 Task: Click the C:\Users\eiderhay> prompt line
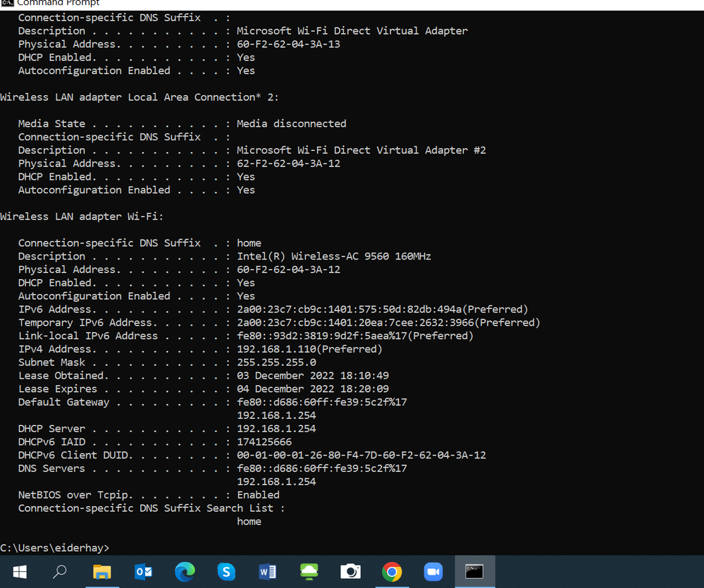[x=55, y=548]
